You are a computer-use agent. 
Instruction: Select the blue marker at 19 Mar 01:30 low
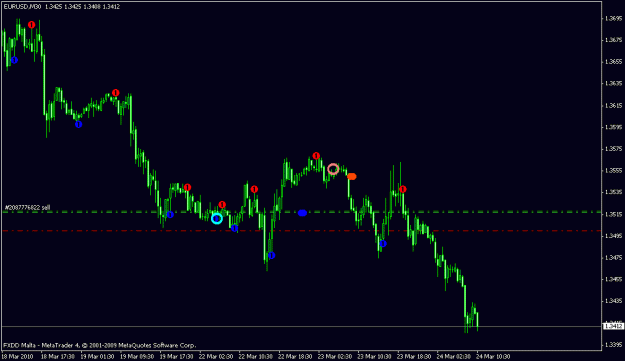[x=79, y=124]
